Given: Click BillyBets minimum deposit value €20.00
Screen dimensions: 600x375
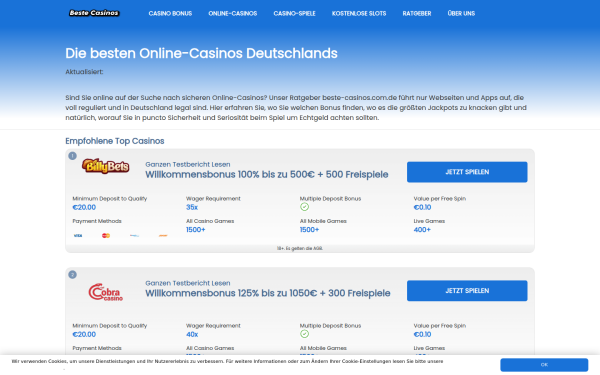Looking at the screenshot, I should coord(84,207).
